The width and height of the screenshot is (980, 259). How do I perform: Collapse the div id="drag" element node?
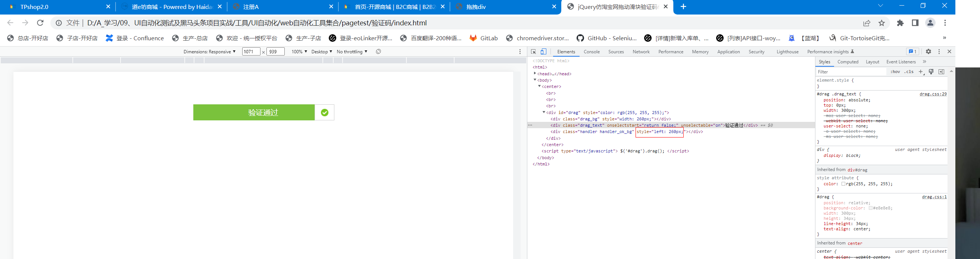pos(544,112)
